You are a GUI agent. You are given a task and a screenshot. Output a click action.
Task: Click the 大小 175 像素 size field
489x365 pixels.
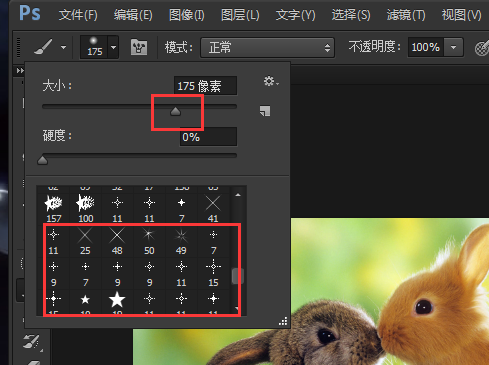[x=205, y=86]
